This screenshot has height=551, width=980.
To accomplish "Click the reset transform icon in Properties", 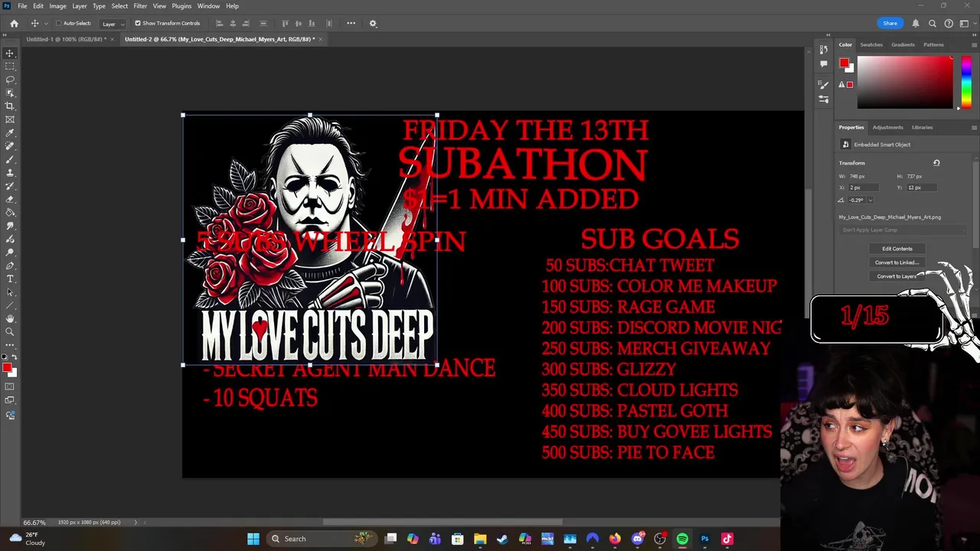I will pyautogui.click(x=936, y=162).
